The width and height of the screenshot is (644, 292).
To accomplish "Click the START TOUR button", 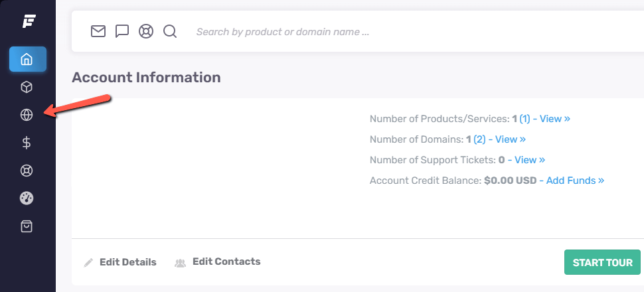I will (x=602, y=262).
